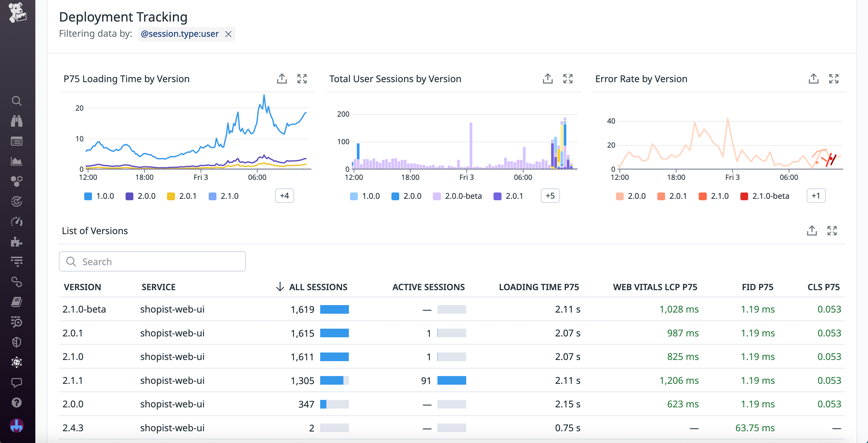The height and width of the screenshot is (443, 868).
Task: Open APM from the sidebar
Action: [x=17, y=201]
